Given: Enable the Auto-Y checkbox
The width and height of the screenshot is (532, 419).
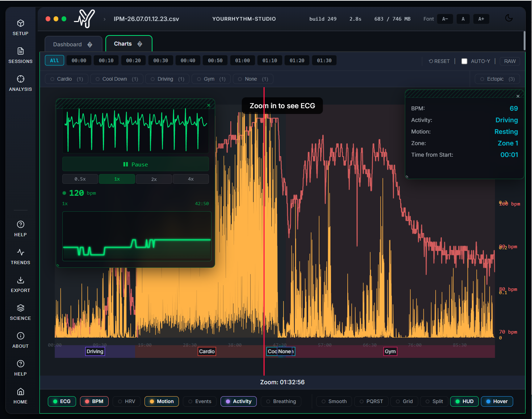Looking at the screenshot, I should tap(464, 61).
